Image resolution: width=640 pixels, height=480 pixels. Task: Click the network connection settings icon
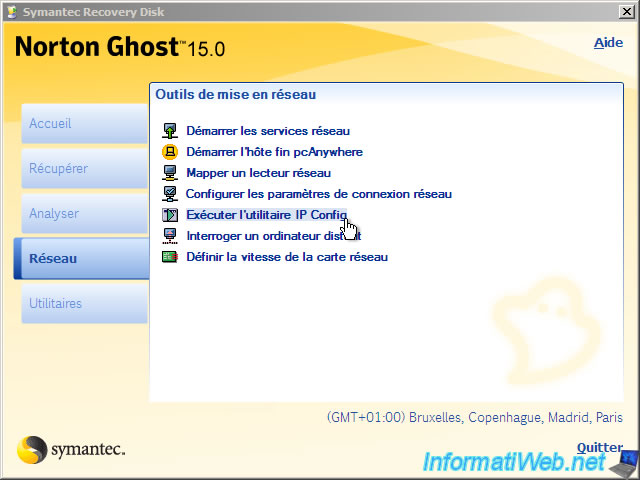click(170, 194)
